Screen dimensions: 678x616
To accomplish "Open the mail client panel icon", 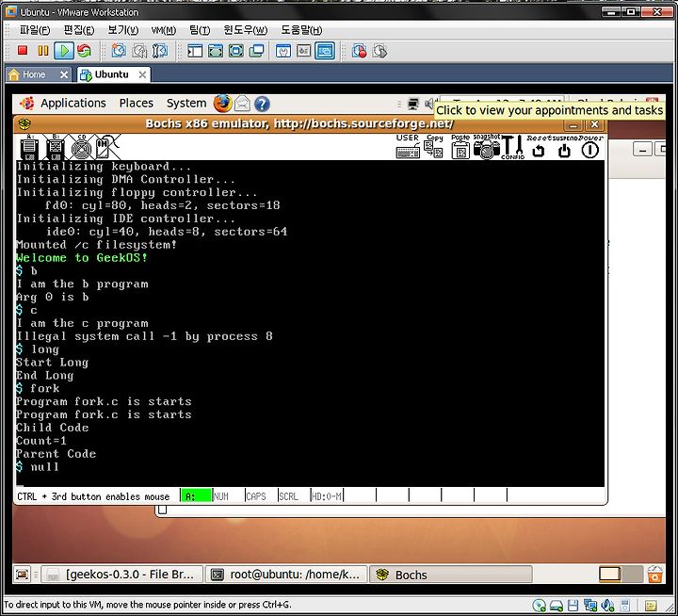I will pyautogui.click(x=243, y=104).
